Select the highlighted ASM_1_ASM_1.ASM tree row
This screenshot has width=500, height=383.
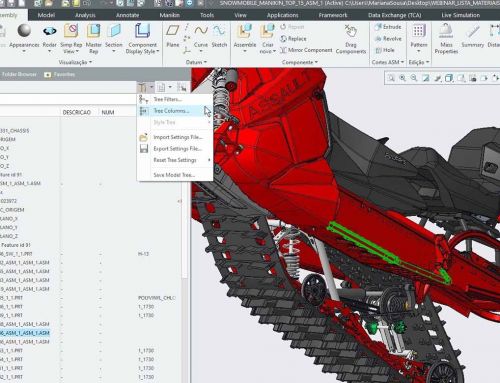pos(25,333)
